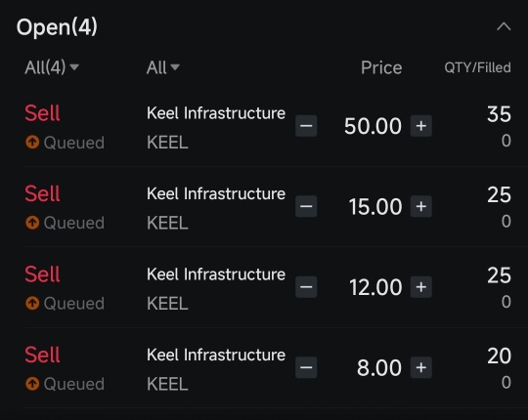Increase price of the 12.00 sell order
Image resolution: width=528 pixels, height=420 pixels.
coord(420,287)
